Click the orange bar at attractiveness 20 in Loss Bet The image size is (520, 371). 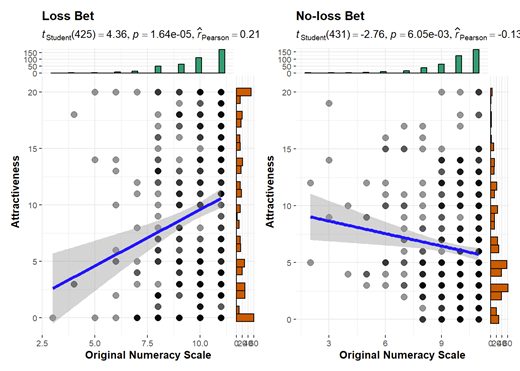click(x=244, y=92)
